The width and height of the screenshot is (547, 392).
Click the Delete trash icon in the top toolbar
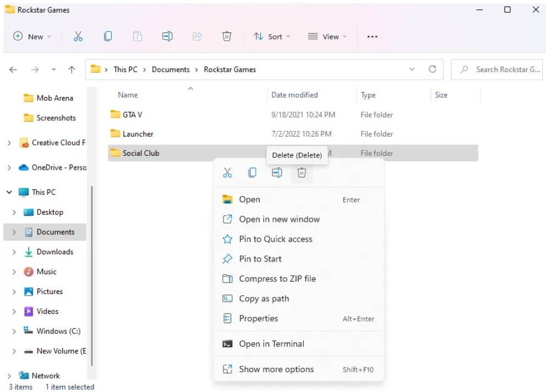(x=227, y=36)
